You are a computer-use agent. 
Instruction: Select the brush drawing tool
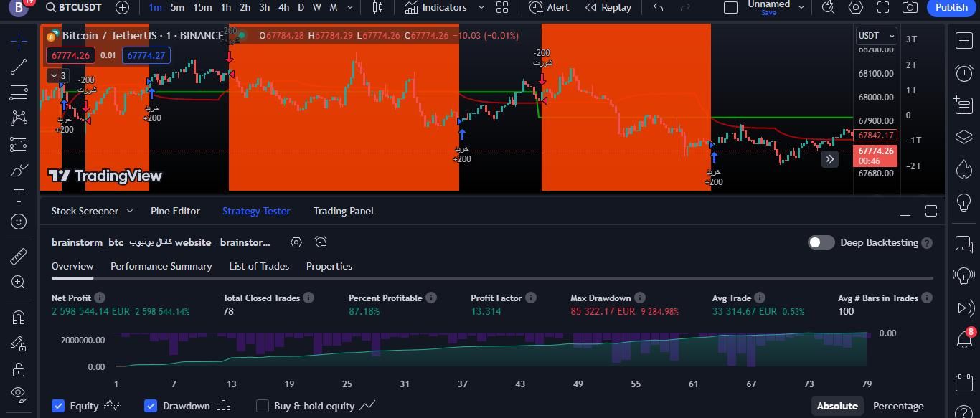pyautogui.click(x=19, y=170)
